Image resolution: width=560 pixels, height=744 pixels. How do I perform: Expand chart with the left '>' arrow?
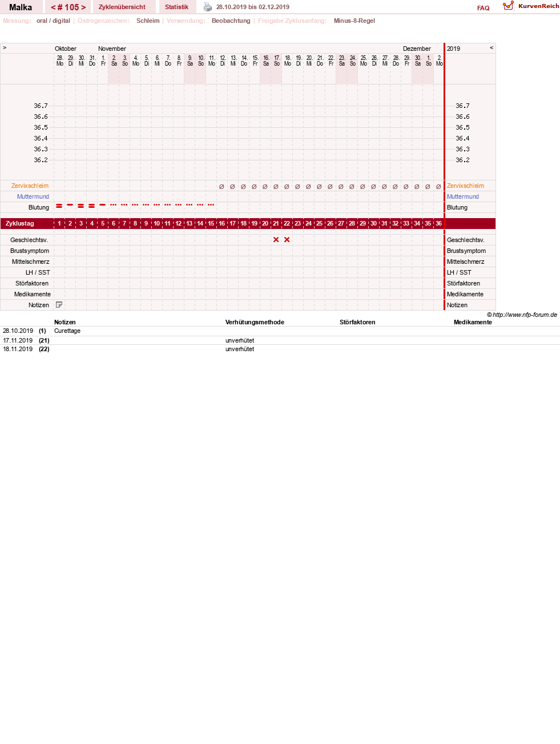5,48
